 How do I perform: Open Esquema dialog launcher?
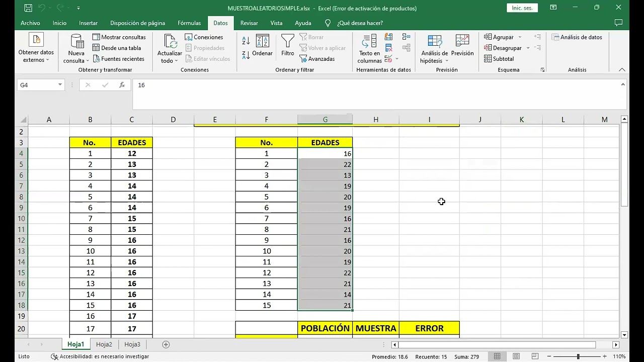click(542, 70)
